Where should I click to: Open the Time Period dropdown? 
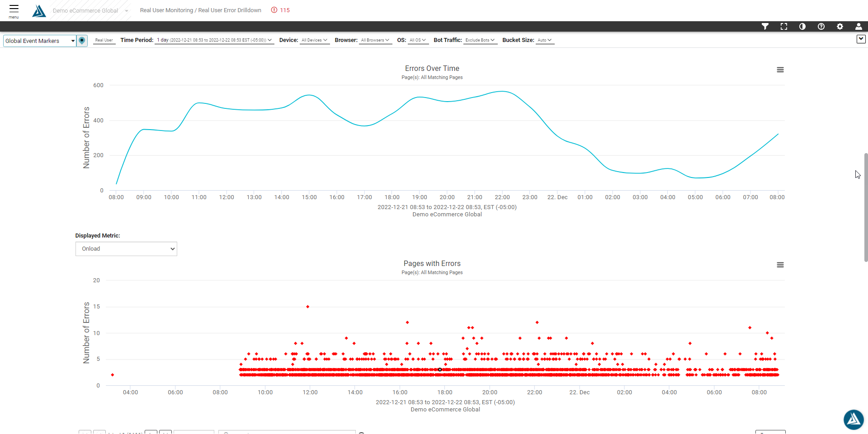tap(214, 40)
